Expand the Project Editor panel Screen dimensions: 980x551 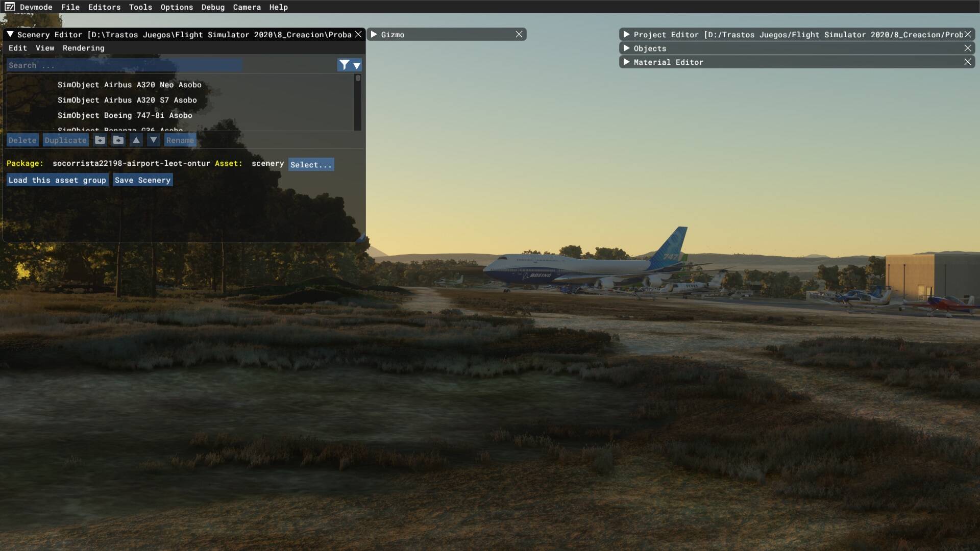click(627, 34)
